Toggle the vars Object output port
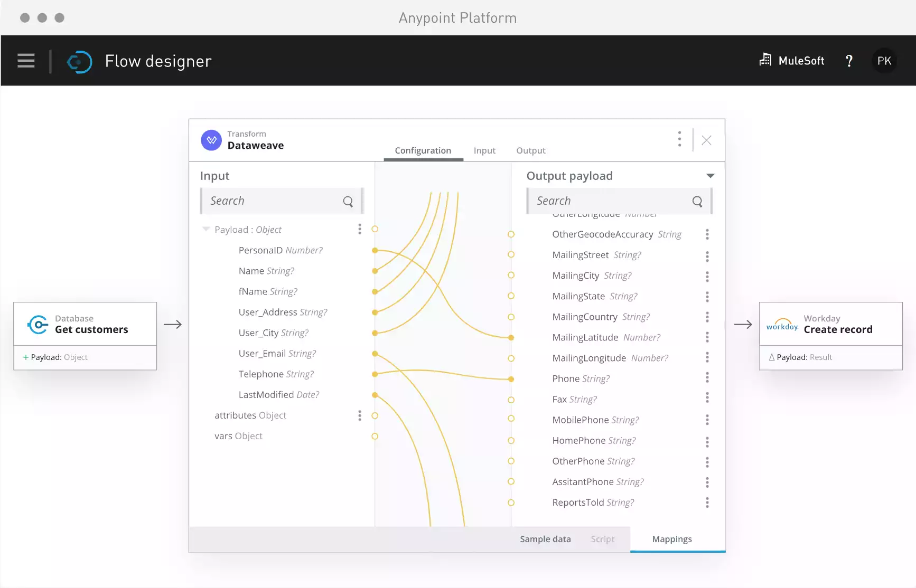The width and height of the screenshot is (916, 588). point(375,437)
